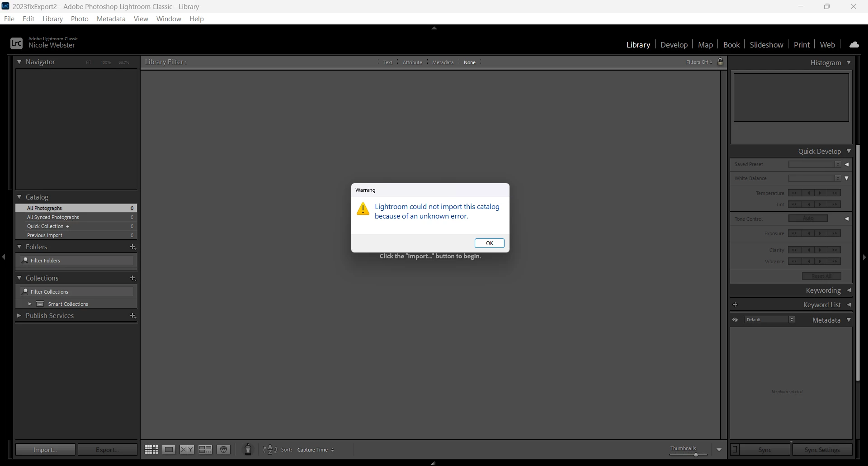Toggle the A-Z sort direction icon
This screenshot has width=868, height=466.
270,450
